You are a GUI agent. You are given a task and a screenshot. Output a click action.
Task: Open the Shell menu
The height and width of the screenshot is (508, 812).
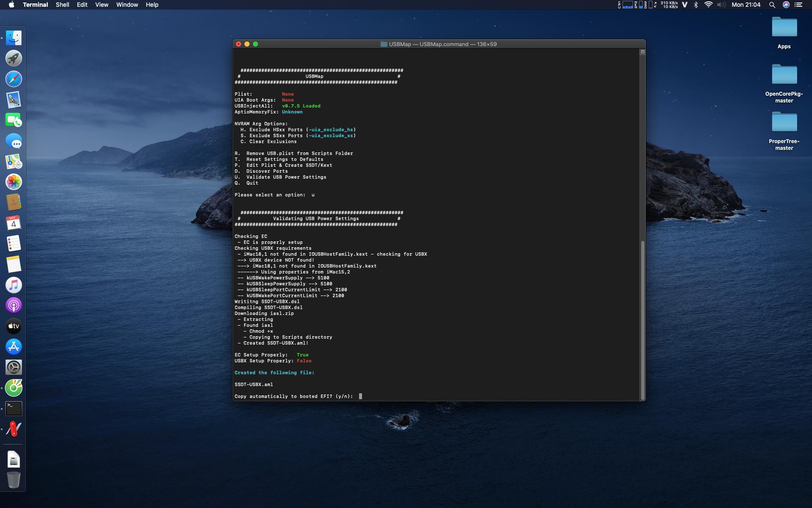pyautogui.click(x=63, y=5)
